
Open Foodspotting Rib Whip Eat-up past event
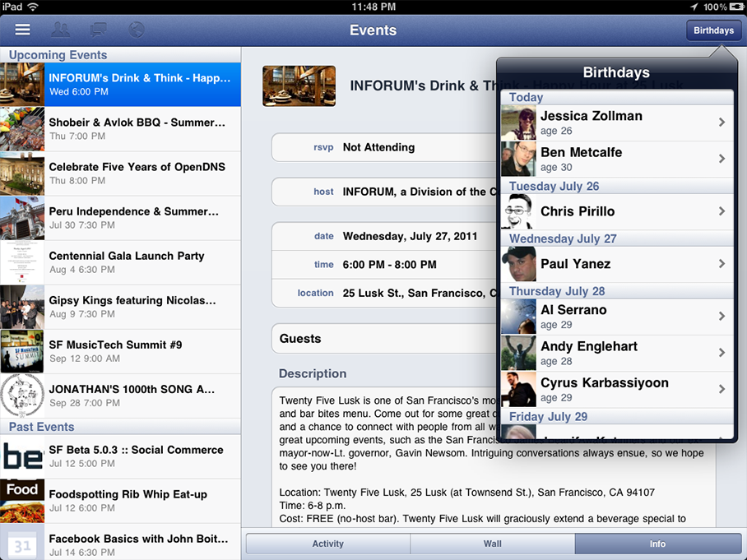(120, 501)
